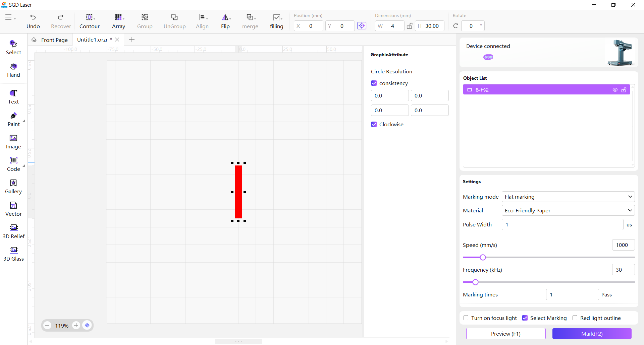Click the Frequency value field
The width and height of the screenshot is (644, 345).
623,270
